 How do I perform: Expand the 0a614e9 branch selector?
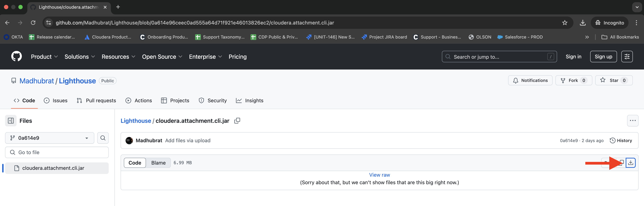click(49, 138)
